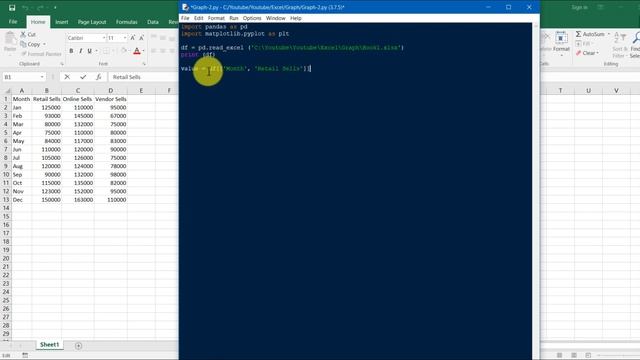Viewport: 640px width, 360px height.
Task: Click the AutoSum sigma icon in Excel
Action: click(578, 34)
